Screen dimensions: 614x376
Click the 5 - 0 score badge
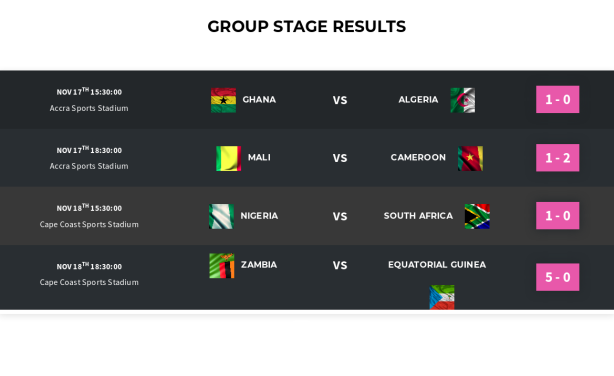[558, 277]
